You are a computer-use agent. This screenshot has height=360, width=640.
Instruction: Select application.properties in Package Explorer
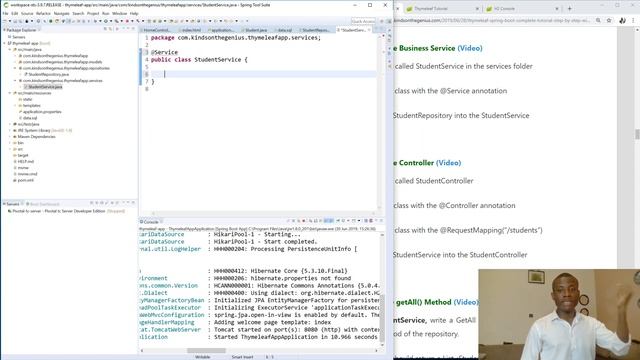click(x=42, y=111)
